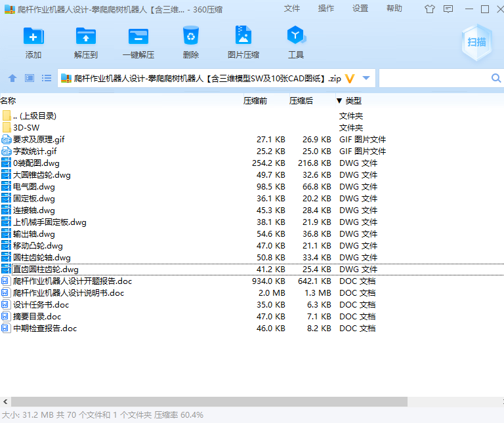Viewport: 504px width, 423px height.
Task: Click the DWG icon of 输出轴.dwg
Action: pyautogui.click(x=6, y=234)
